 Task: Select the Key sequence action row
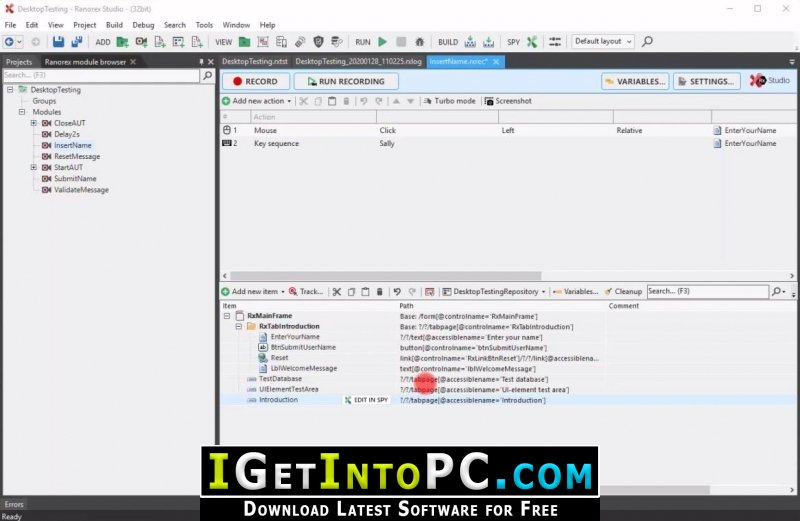(508, 143)
